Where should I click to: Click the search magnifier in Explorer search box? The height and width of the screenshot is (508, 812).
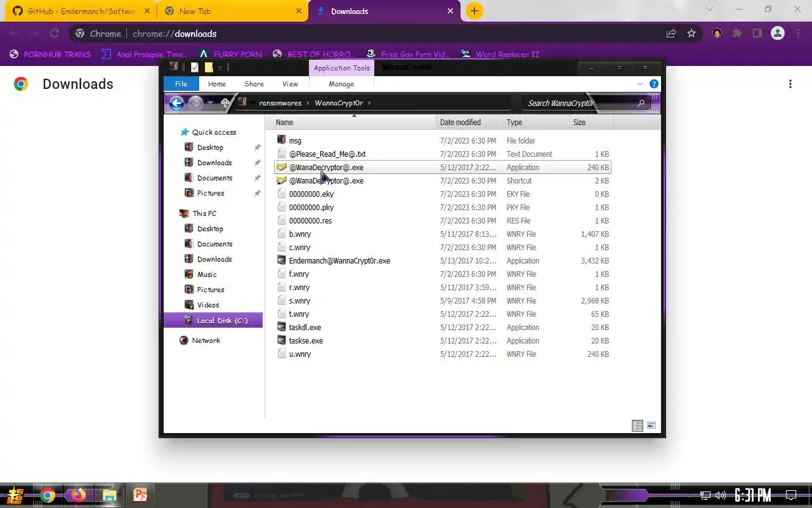click(x=641, y=103)
